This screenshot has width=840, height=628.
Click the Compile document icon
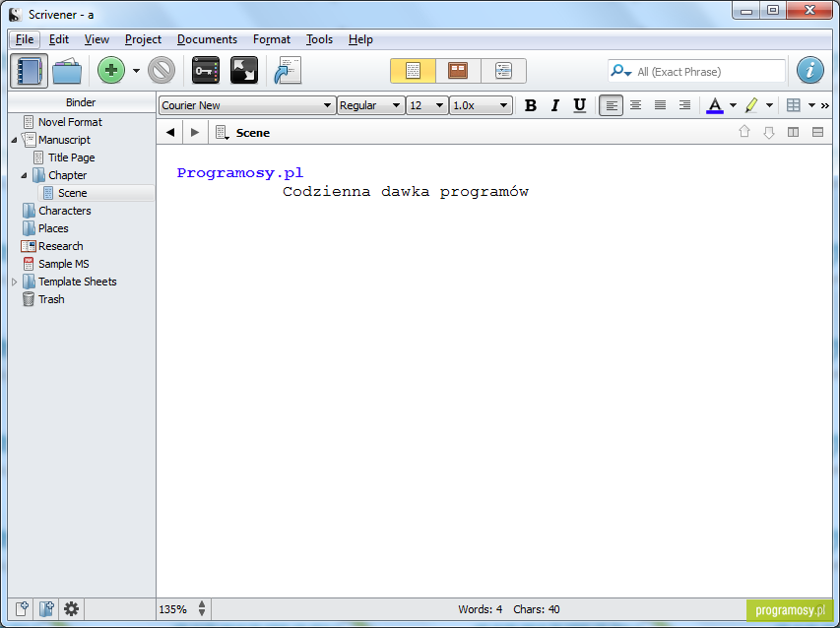[288, 71]
